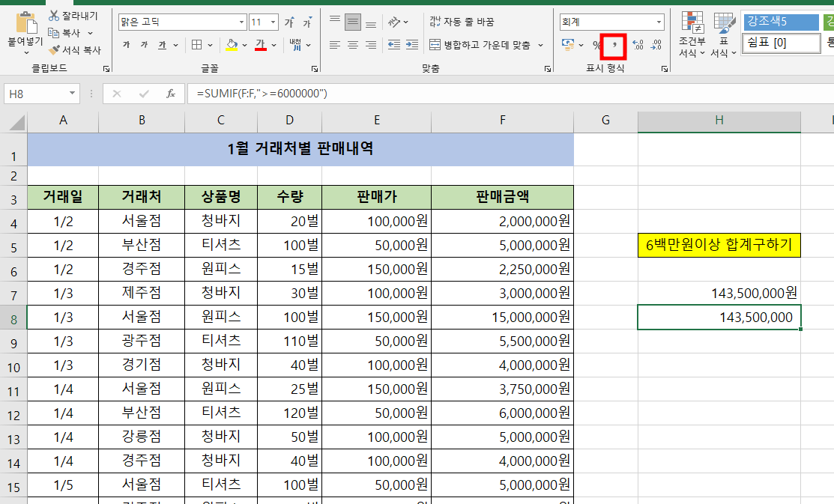Apply percent style with the % icon
This screenshot has height=504, width=834.
(596, 45)
